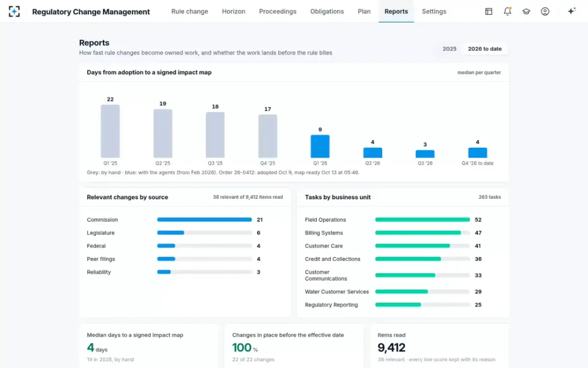The height and width of the screenshot is (368, 588).
Task: Click the Customer Communications task bar
Action: (x=422, y=275)
